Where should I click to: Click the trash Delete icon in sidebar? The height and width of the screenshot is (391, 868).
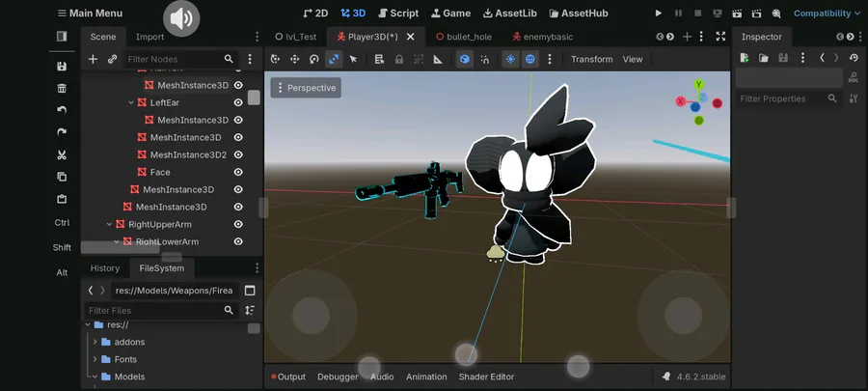point(62,89)
